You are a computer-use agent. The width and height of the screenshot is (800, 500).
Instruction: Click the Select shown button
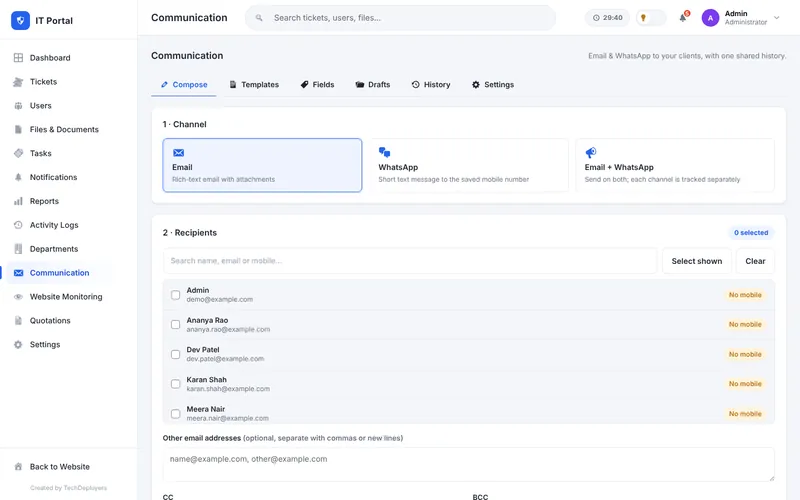click(x=696, y=261)
